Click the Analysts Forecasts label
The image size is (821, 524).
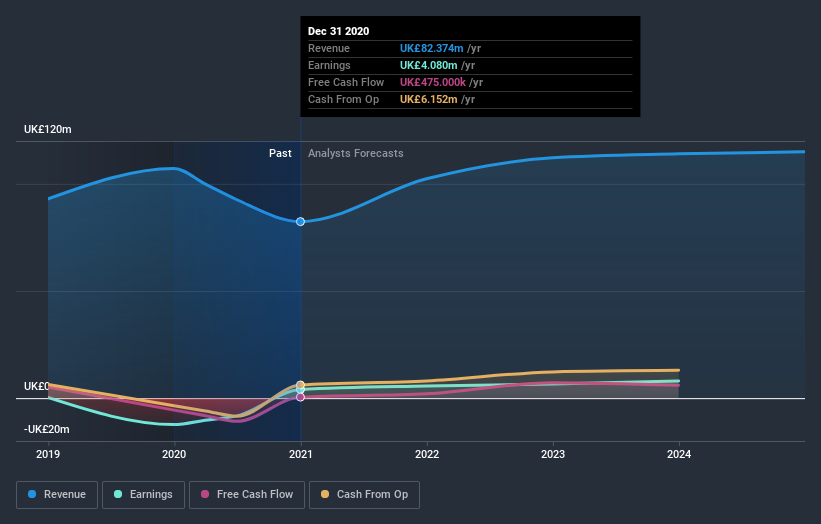click(356, 153)
